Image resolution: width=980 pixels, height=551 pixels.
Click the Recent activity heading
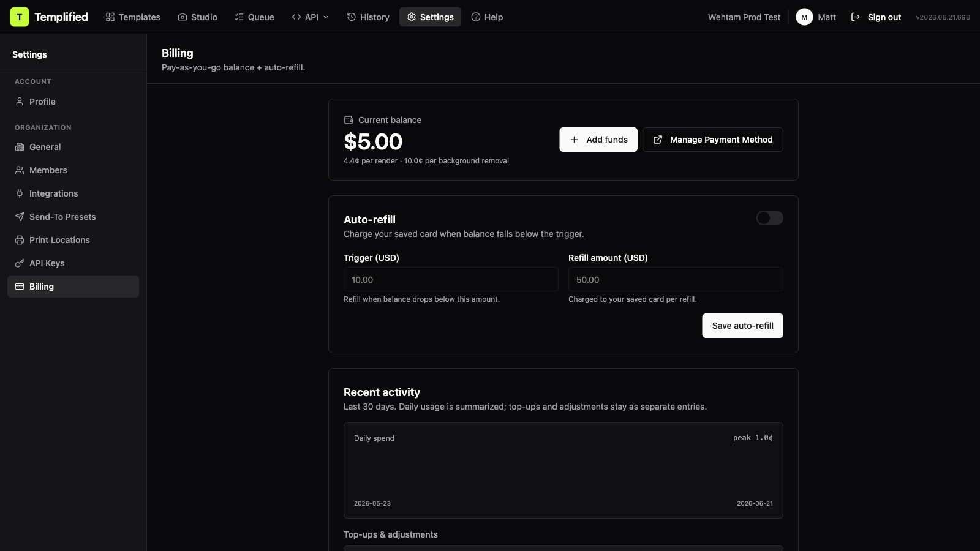point(382,392)
